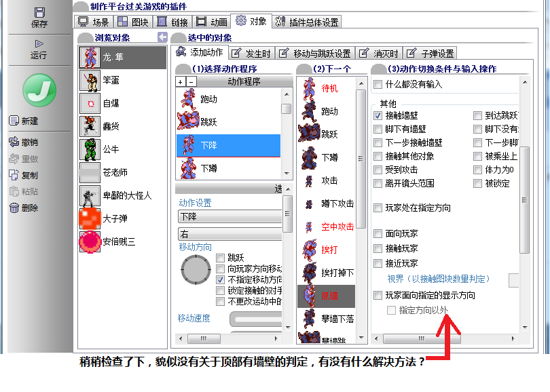The height and width of the screenshot is (392, 550).
Task: Click conditions panel scroll-down arrow
Action: 525,328
